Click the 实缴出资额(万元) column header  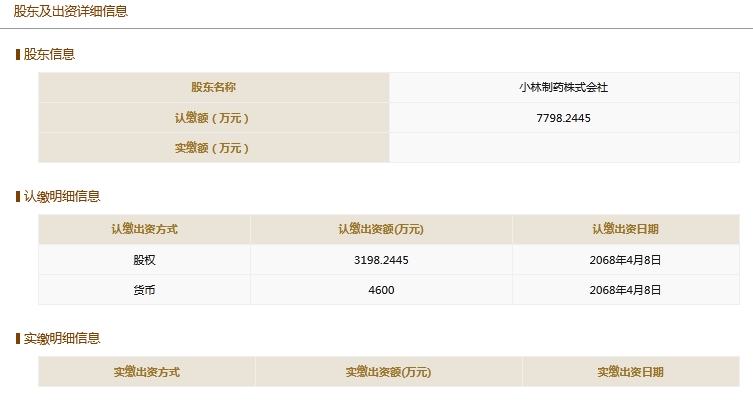[389, 372]
